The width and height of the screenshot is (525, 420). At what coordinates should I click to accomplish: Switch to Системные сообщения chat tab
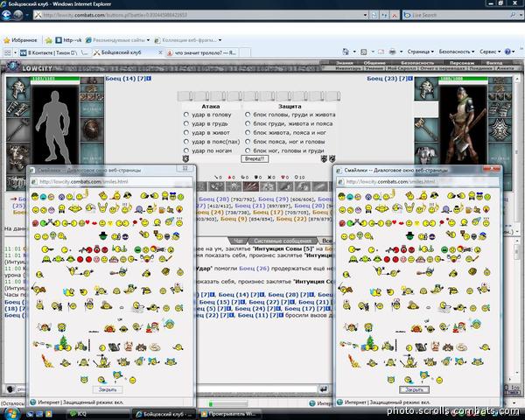click(283, 241)
